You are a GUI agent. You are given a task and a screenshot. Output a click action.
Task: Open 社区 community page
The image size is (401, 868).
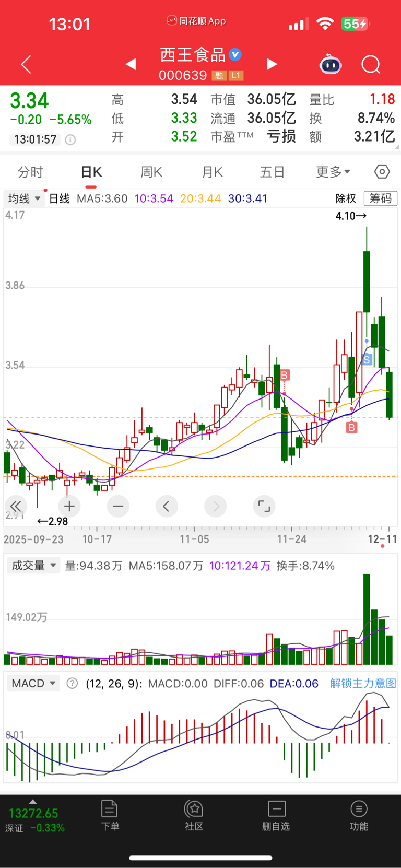tap(194, 816)
